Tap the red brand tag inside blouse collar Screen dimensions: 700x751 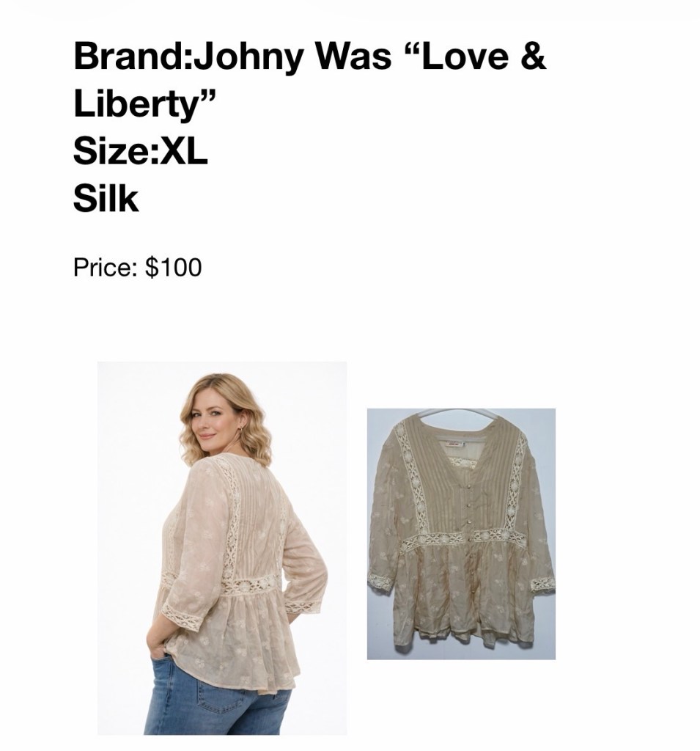(x=454, y=444)
